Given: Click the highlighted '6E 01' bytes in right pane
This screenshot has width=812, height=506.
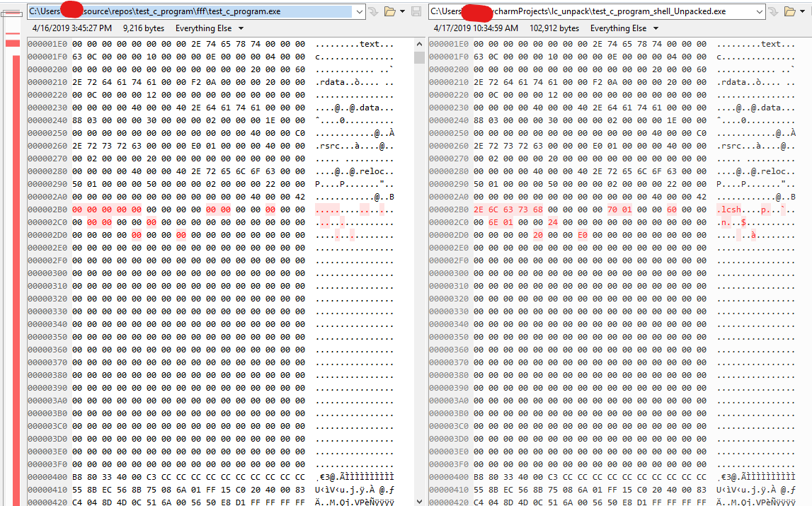Looking at the screenshot, I should tap(501, 222).
